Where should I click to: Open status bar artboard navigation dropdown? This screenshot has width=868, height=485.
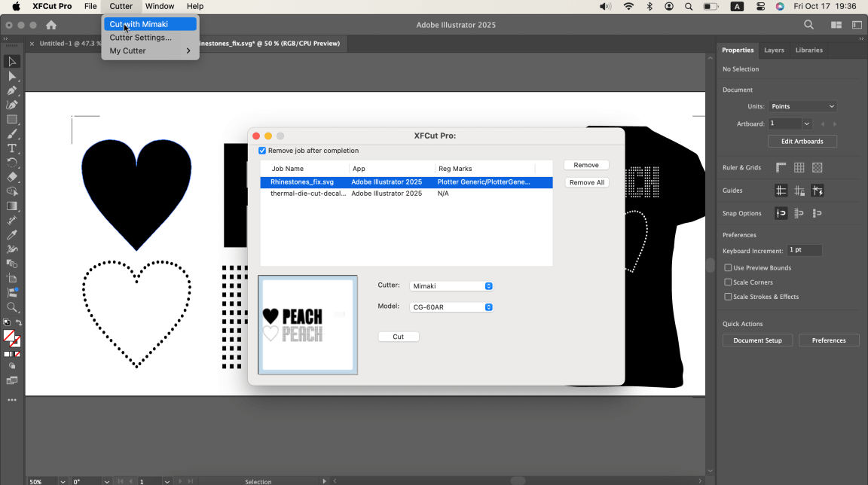[x=167, y=482]
